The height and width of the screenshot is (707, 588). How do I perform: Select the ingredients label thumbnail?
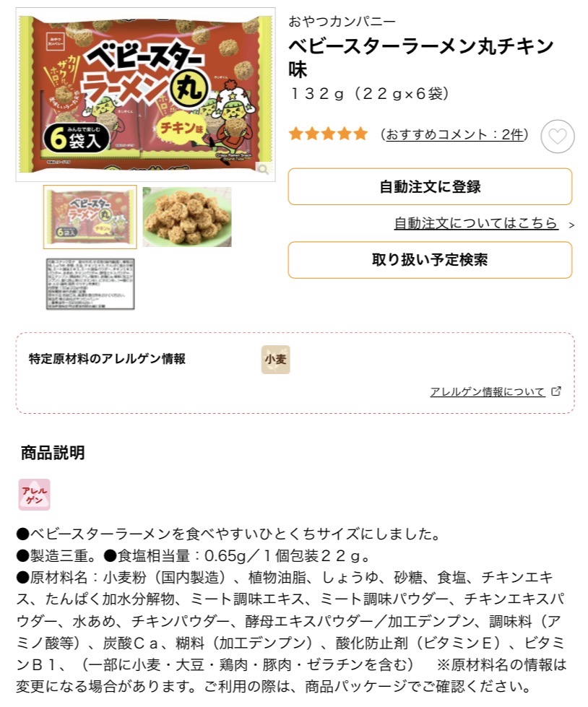[x=90, y=284]
